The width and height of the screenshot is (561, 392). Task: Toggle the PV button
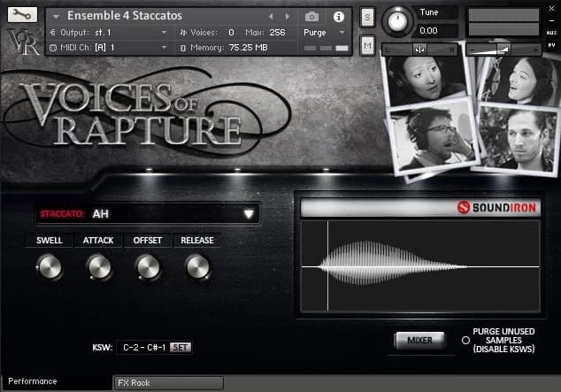click(551, 45)
